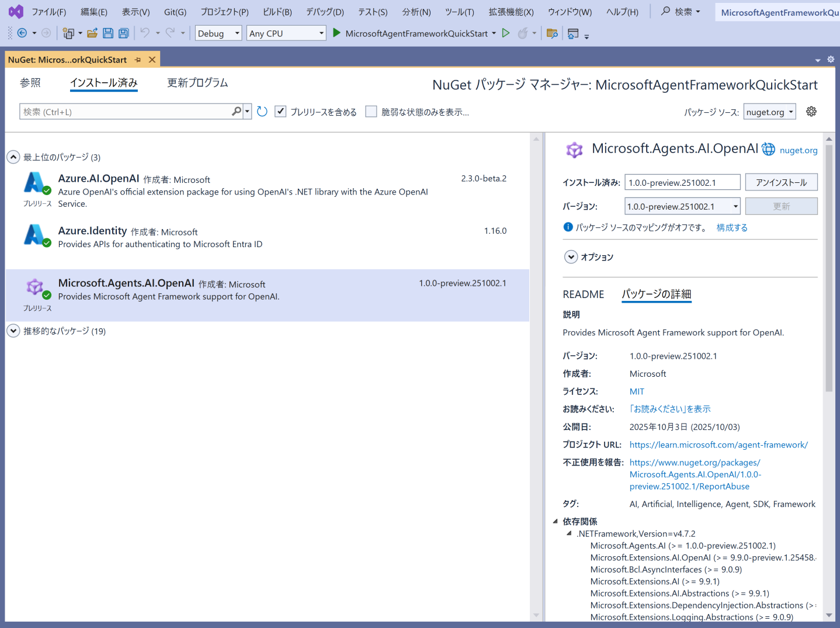Click the Start Without Debugging outline play icon
This screenshot has width=840, height=628.
tap(506, 33)
